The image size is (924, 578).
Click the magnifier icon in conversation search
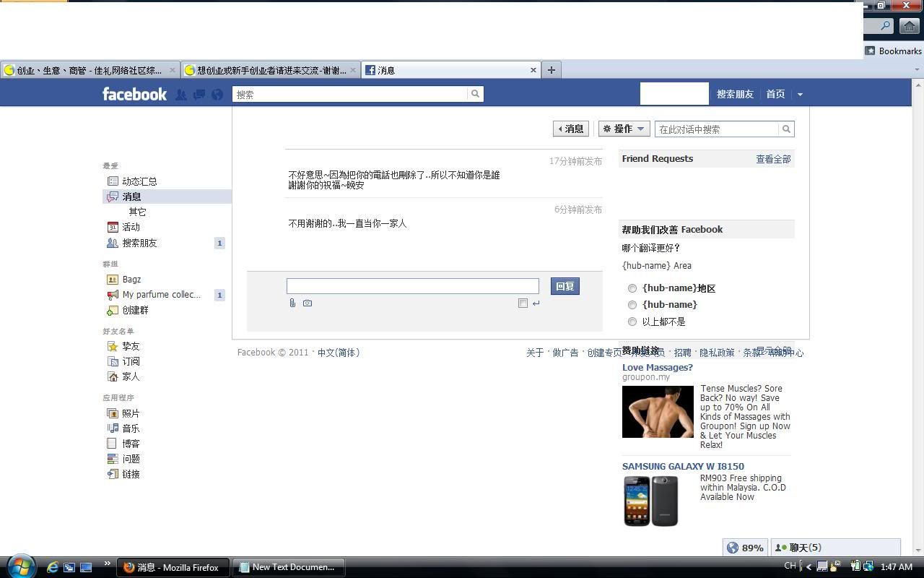point(786,129)
